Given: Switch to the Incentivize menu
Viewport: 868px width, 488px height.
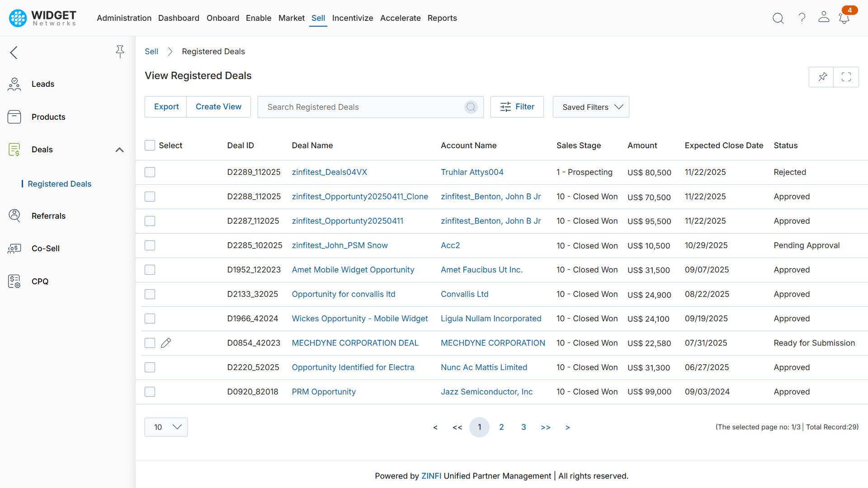Looking at the screenshot, I should click(x=352, y=18).
